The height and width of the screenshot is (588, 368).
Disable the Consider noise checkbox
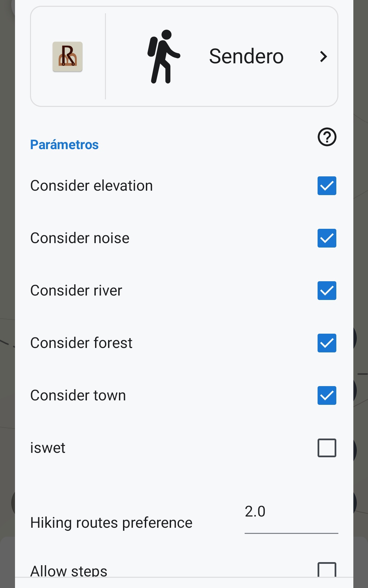tap(327, 238)
